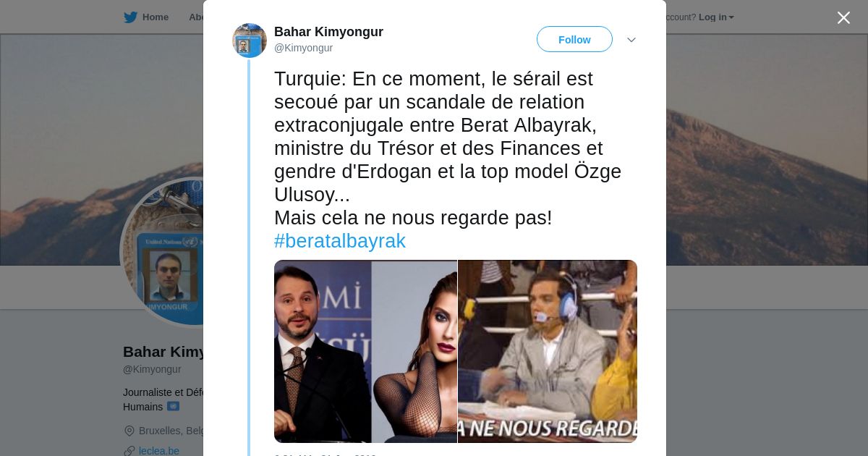
Task: Click the link icon beside leclea.be
Action: [x=129, y=451]
